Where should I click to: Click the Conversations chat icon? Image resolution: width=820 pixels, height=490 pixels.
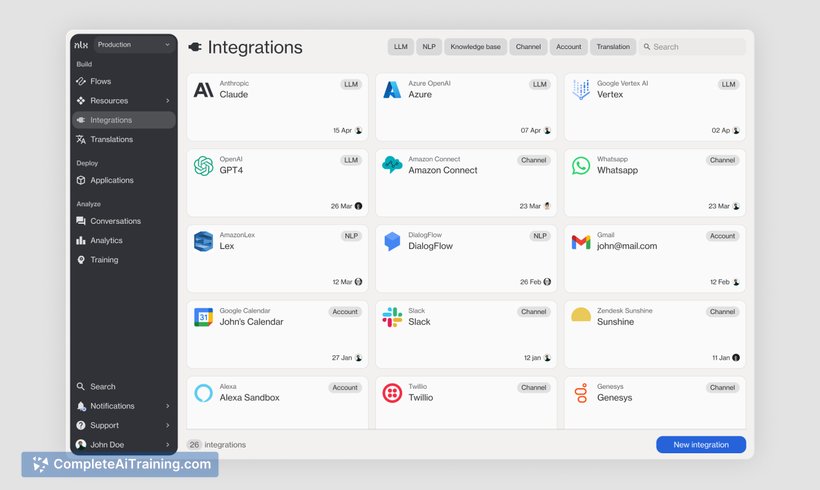81,221
